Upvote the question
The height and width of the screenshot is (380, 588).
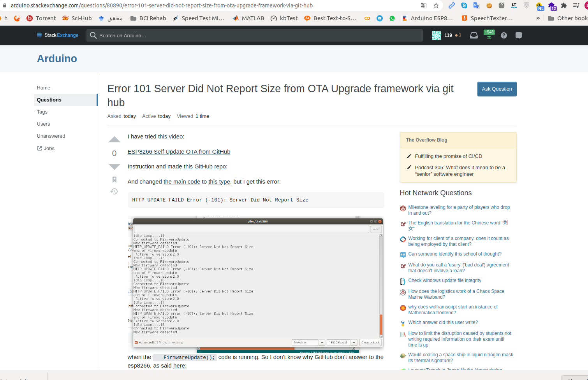click(114, 140)
